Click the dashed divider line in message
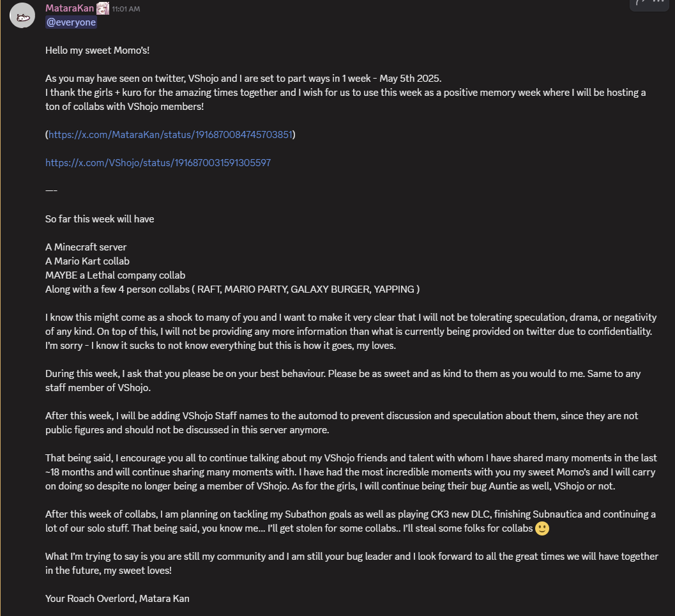 pos(51,190)
